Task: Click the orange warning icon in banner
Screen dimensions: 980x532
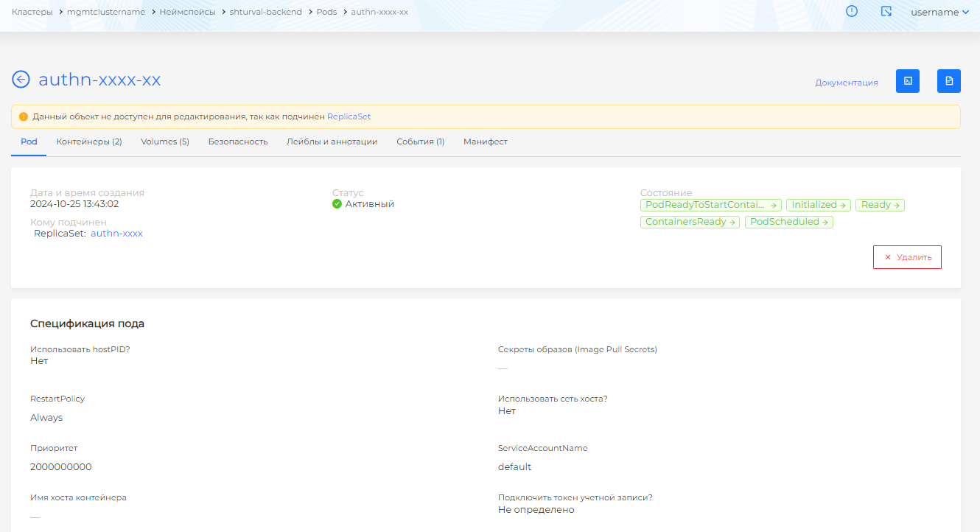Action: click(x=24, y=116)
